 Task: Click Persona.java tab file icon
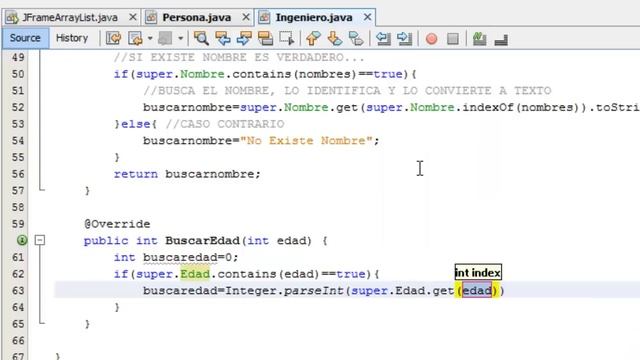151,18
